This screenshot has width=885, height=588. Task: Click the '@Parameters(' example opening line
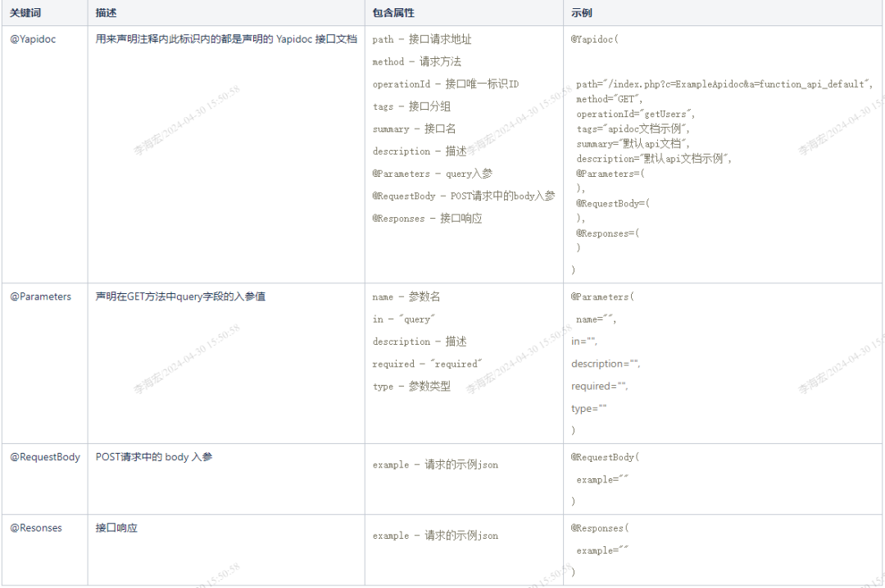tap(602, 296)
